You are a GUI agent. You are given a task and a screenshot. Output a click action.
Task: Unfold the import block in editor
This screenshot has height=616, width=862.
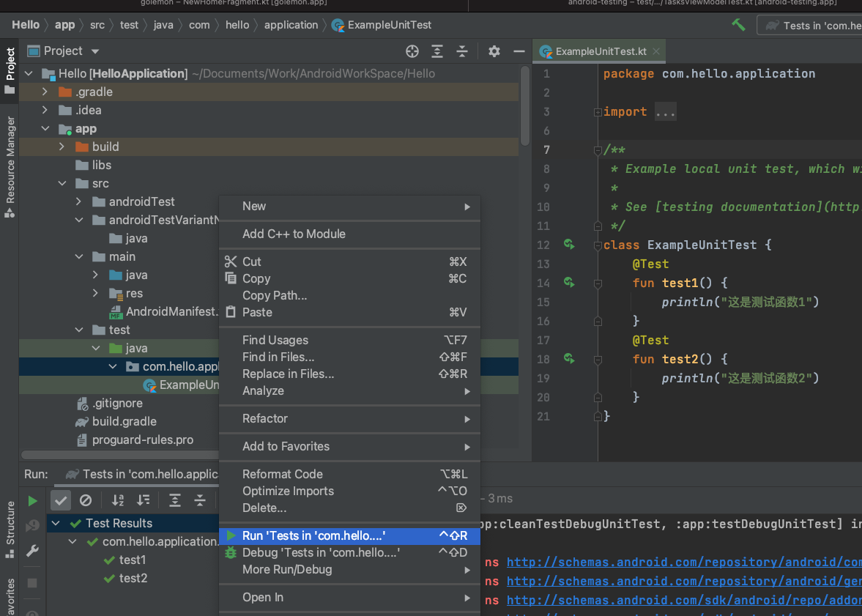pyautogui.click(x=598, y=112)
